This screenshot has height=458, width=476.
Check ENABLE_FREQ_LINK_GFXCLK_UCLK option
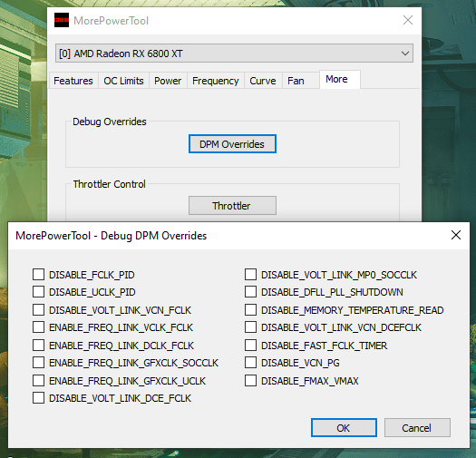point(39,380)
